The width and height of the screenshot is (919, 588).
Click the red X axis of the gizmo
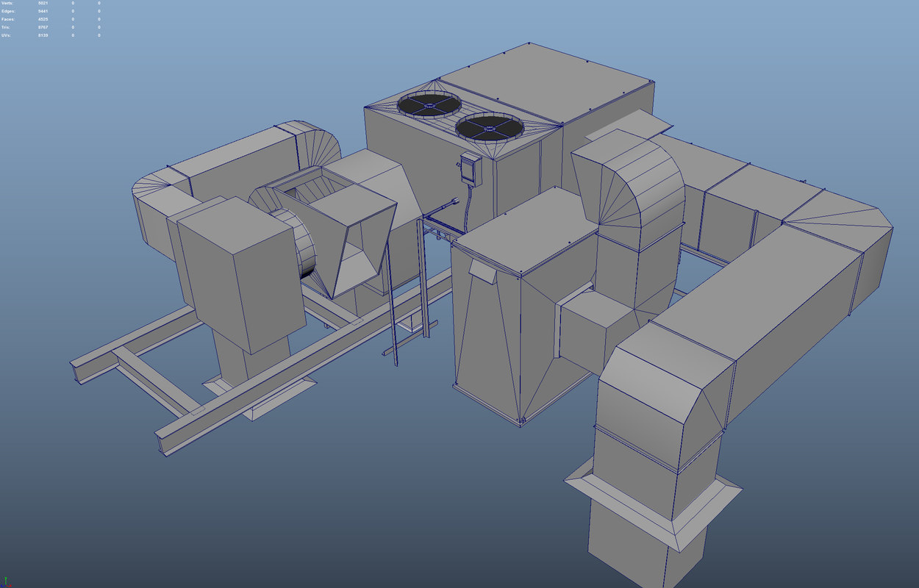coord(10,586)
